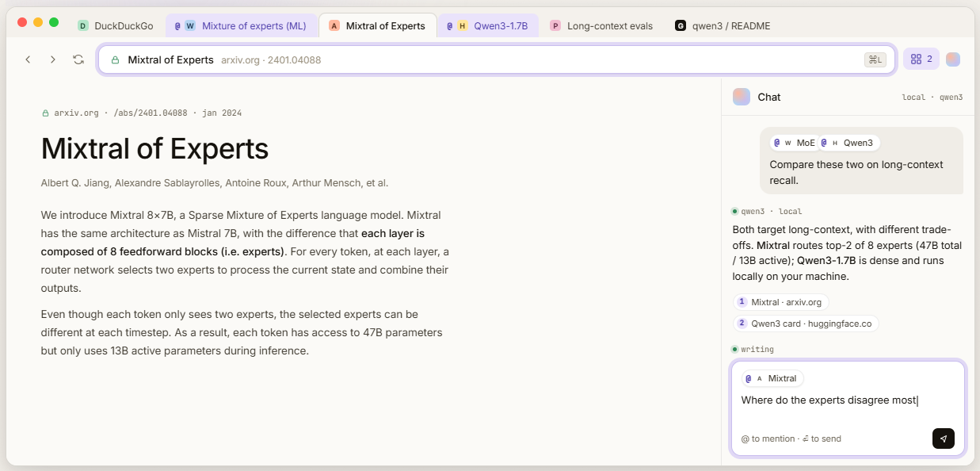The image size is (980, 471).
Task: Click the local · qwen3 model label
Action: pyautogui.click(x=932, y=98)
